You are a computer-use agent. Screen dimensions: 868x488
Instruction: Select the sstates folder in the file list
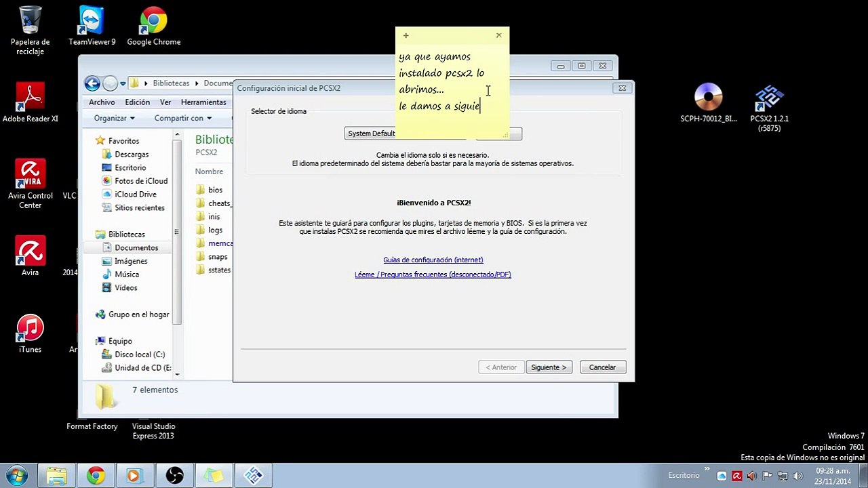click(x=214, y=270)
